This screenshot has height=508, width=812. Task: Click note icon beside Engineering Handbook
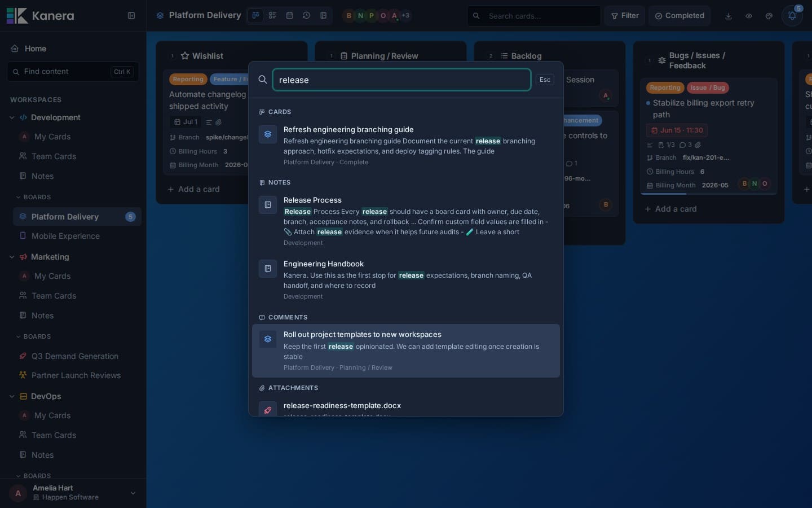(268, 269)
